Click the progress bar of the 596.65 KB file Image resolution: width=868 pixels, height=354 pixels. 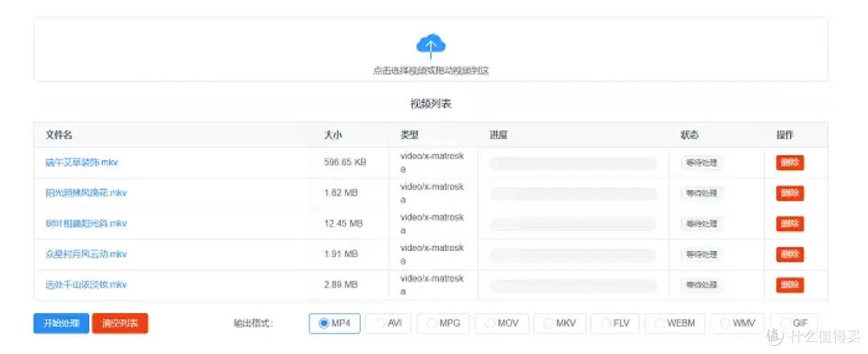[573, 163]
